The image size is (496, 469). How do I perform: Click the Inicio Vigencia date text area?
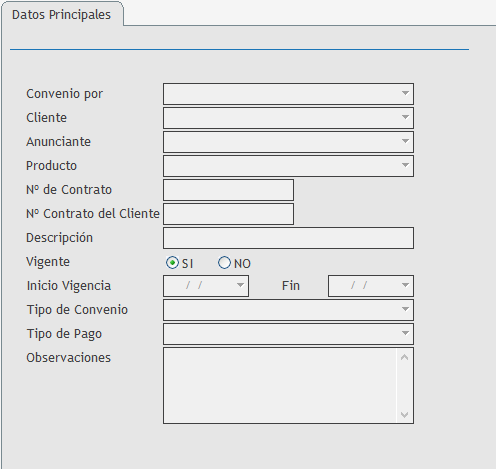pyautogui.click(x=199, y=286)
